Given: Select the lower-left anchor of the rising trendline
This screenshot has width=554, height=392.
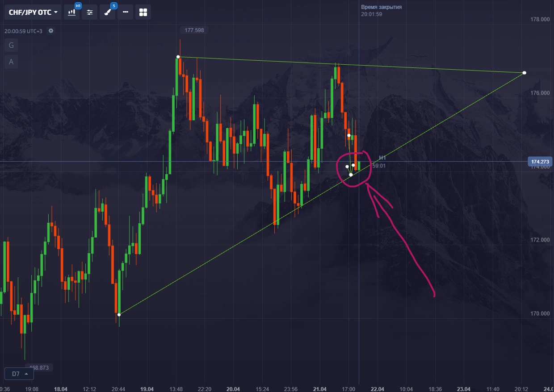Looking at the screenshot, I should pyautogui.click(x=119, y=314).
